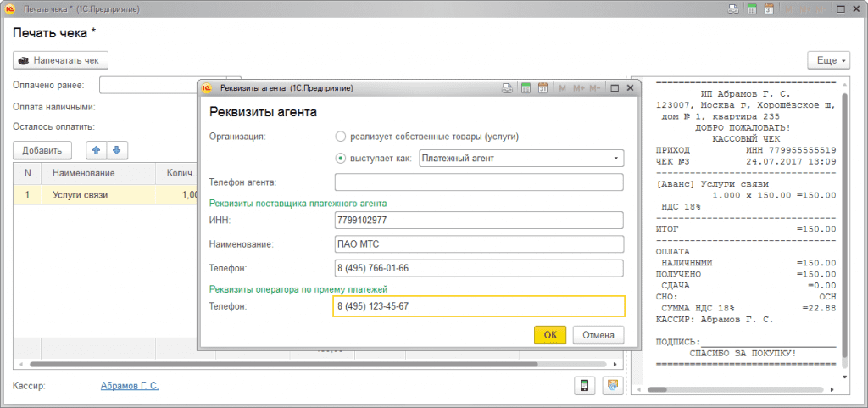The width and height of the screenshot is (868, 408).
Task: Move row up with the up arrow button
Action: (x=97, y=150)
